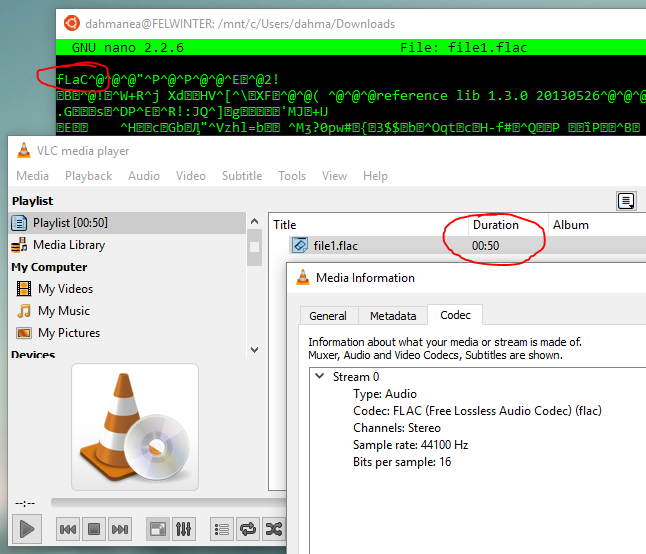Toggle shuffle random playback
The width and height of the screenshot is (646, 554).
(273, 529)
